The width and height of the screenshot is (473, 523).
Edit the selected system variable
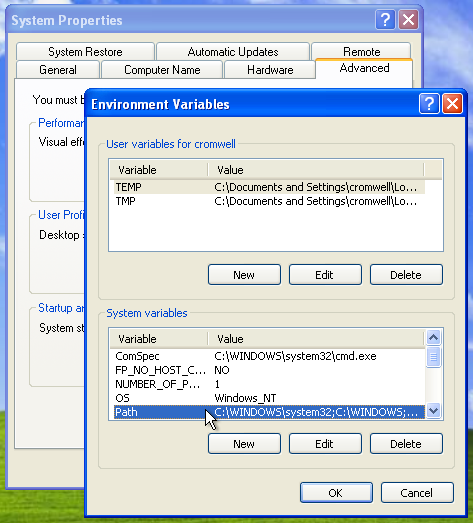pos(325,444)
